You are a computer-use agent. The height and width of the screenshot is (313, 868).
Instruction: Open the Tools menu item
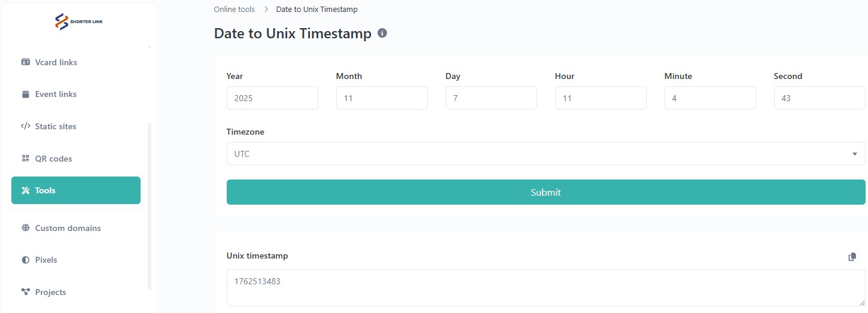coord(76,190)
